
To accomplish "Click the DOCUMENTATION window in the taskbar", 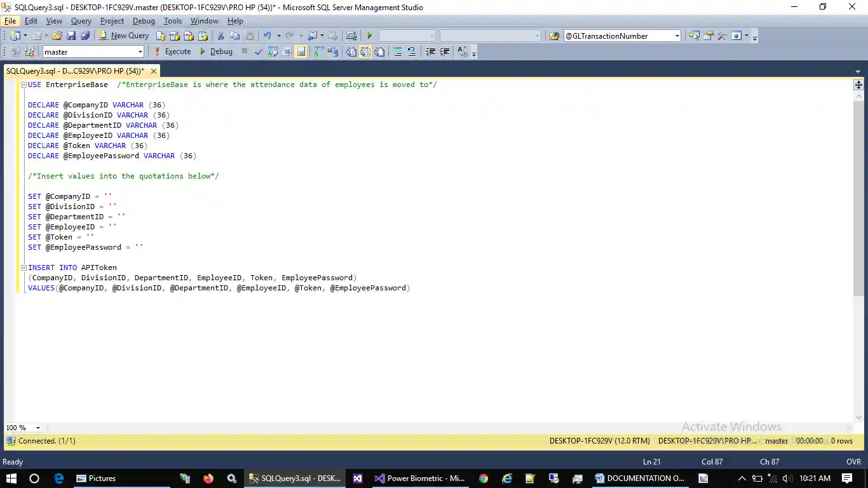I will click(x=641, y=478).
